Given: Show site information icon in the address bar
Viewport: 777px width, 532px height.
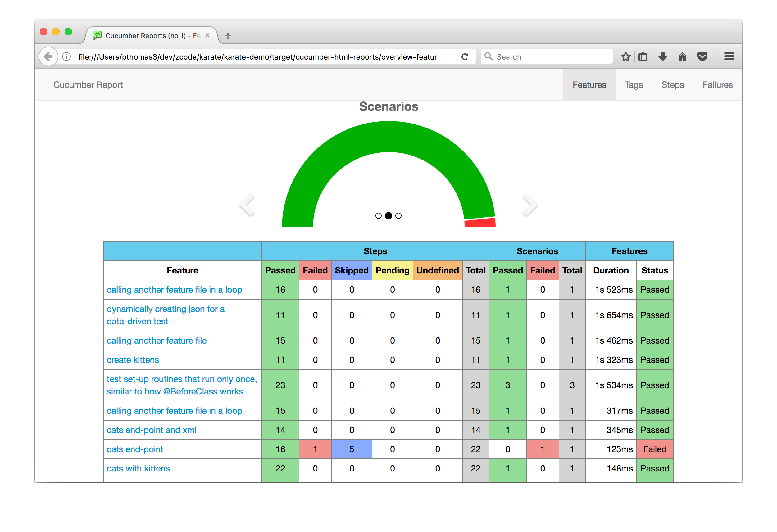Looking at the screenshot, I should [x=66, y=56].
